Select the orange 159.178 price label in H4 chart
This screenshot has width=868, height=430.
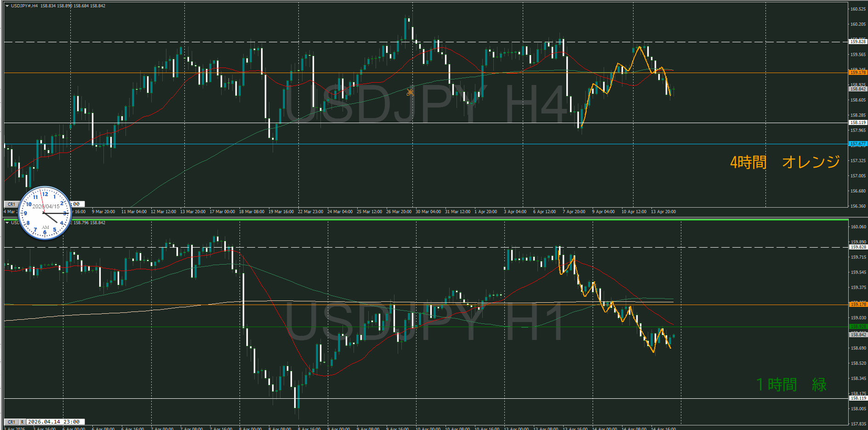857,72
